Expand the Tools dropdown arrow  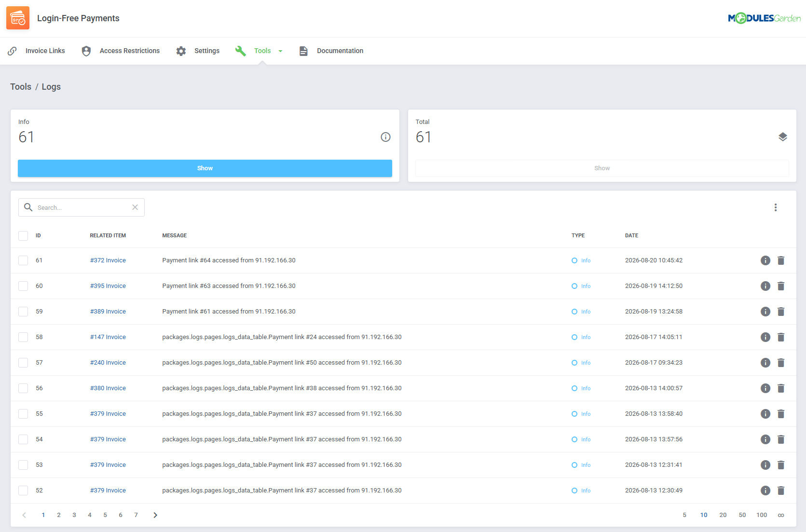280,51
